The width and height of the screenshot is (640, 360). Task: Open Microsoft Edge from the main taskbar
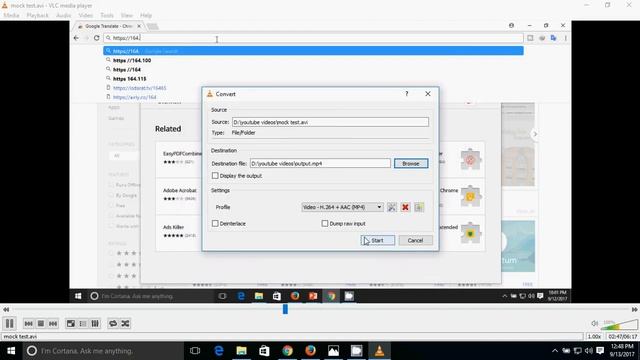click(219, 351)
